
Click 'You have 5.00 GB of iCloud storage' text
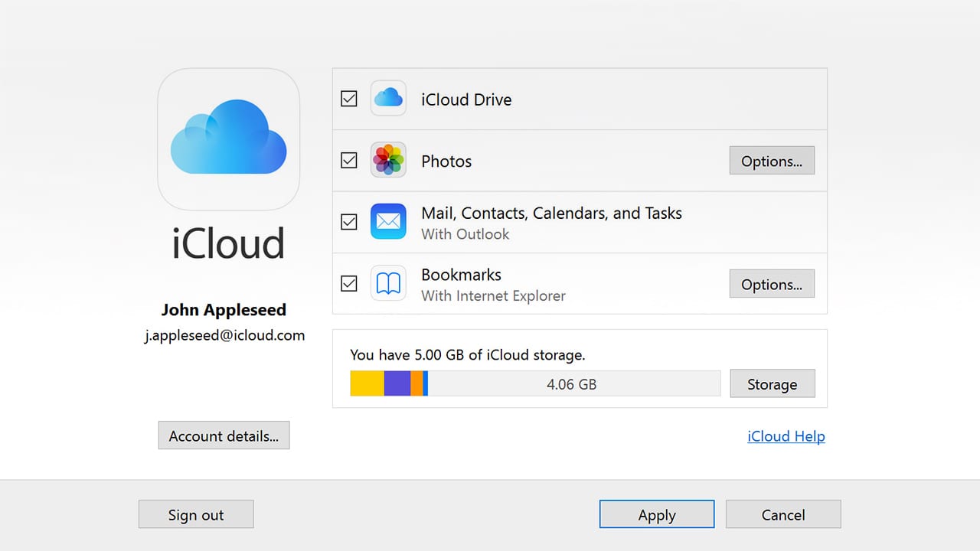click(467, 354)
